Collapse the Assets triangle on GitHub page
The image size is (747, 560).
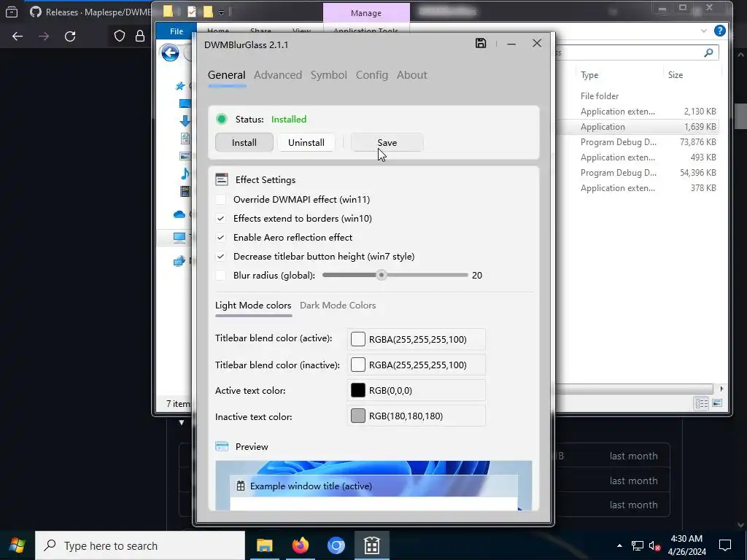[x=182, y=422]
